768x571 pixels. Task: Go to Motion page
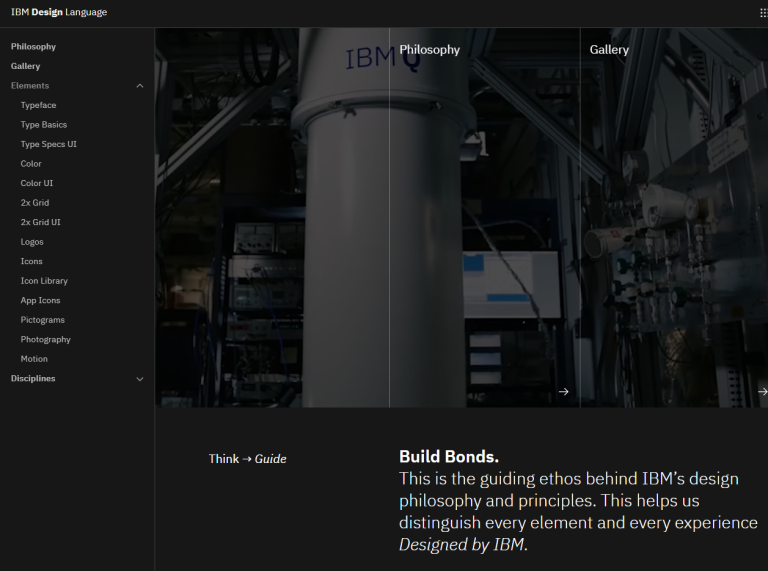[34, 359]
